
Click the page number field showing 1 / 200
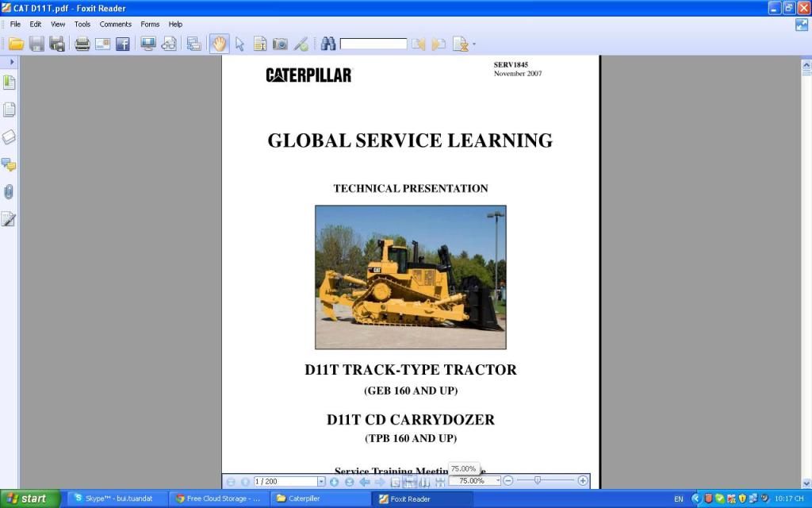(285, 482)
